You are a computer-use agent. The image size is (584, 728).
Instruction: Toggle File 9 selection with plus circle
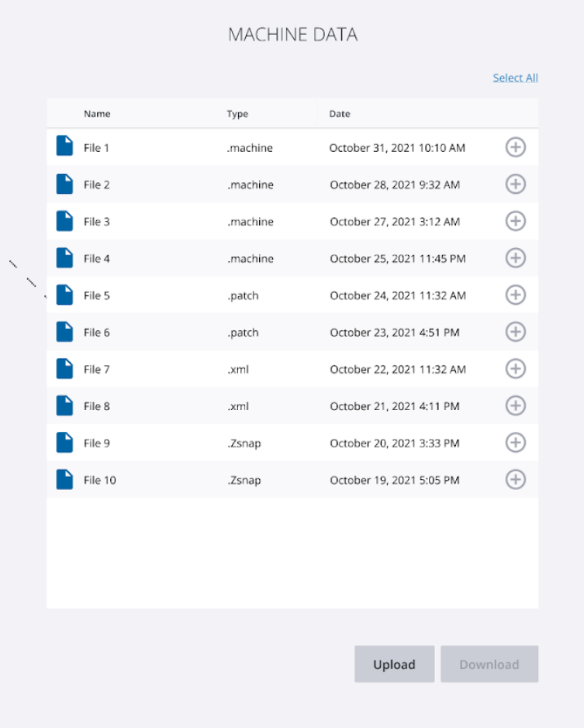pyautogui.click(x=515, y=443)
